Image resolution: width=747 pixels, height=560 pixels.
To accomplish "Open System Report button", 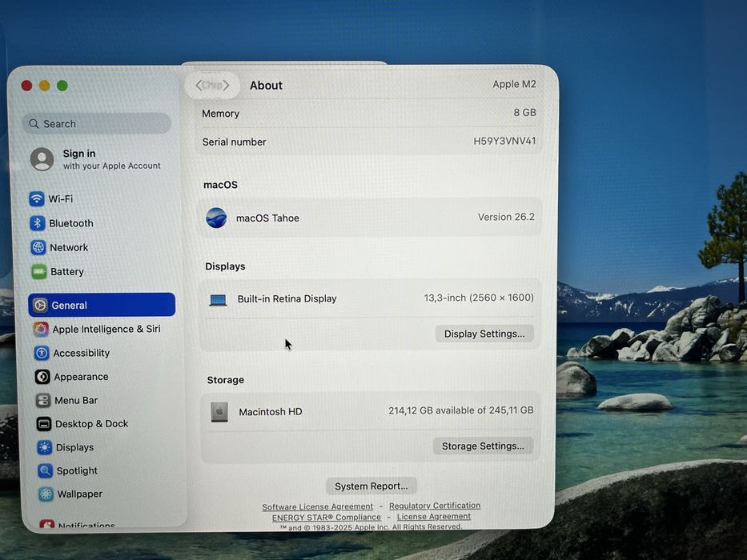I will (x=371, y=486).
